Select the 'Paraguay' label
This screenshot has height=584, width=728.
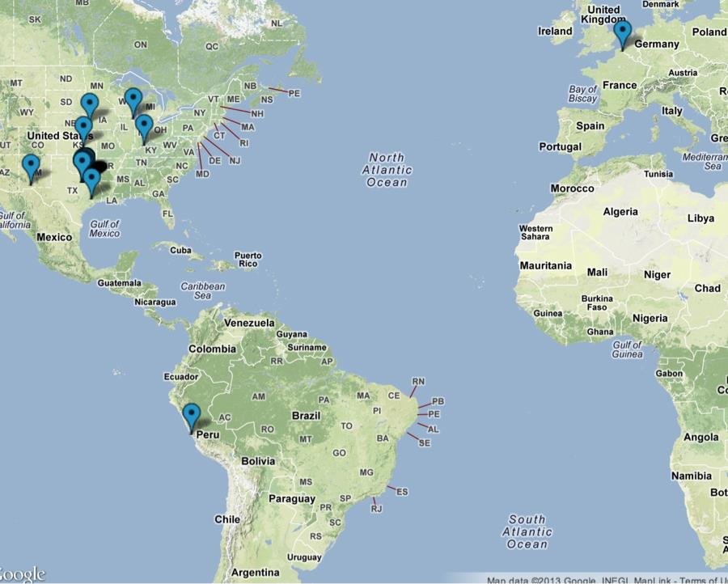292,499
